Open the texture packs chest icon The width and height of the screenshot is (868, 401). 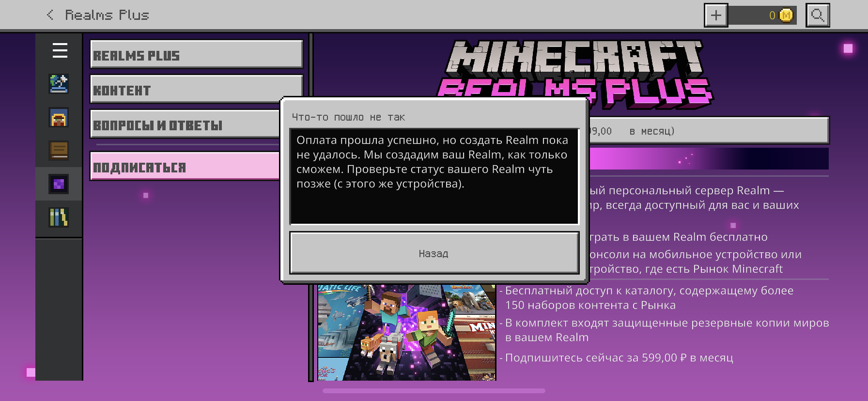(59, 151)
